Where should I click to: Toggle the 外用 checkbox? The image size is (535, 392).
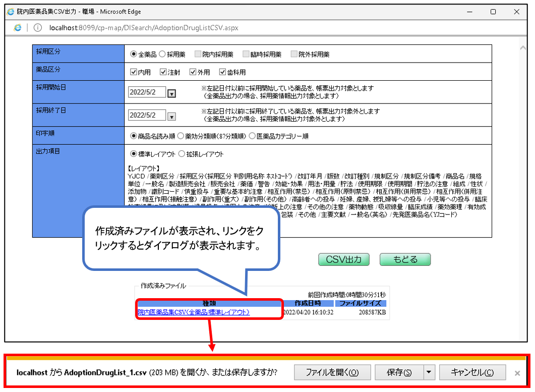pos(193,72)
